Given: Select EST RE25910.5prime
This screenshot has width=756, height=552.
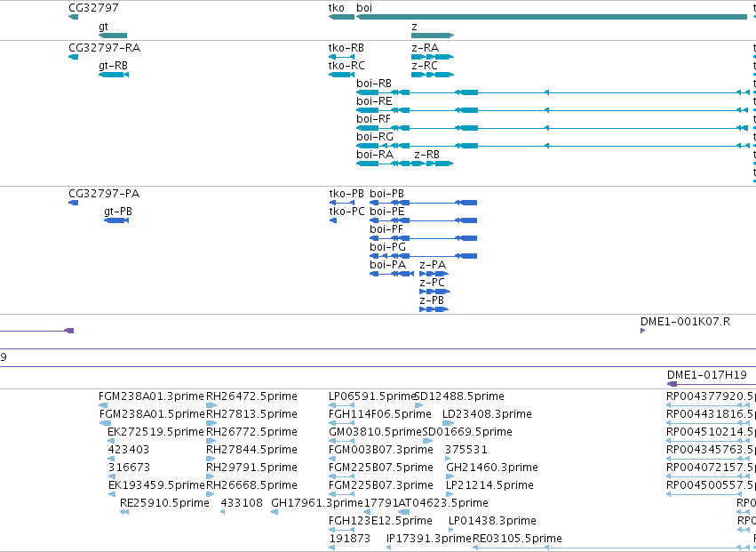Looking at the screenshot, I should pyautogui.click(x=123, y=512).
